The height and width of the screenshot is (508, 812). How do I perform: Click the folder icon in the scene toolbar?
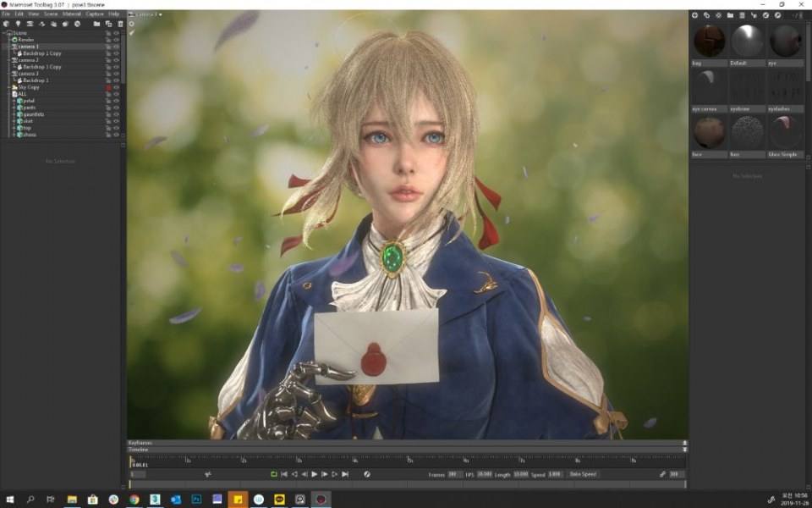click(x=96, y=24)
